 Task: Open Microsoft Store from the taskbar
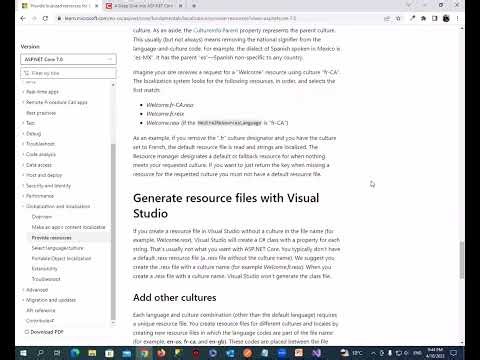point(109,353)
